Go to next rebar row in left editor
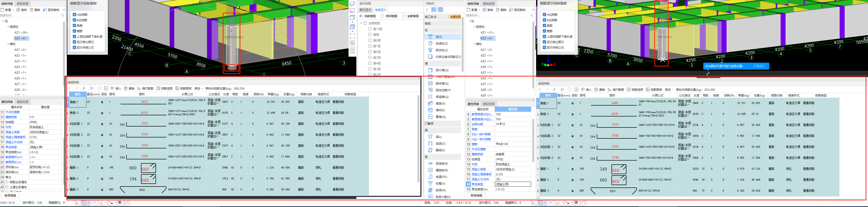The image size is (868, 207). coord(84,88)
